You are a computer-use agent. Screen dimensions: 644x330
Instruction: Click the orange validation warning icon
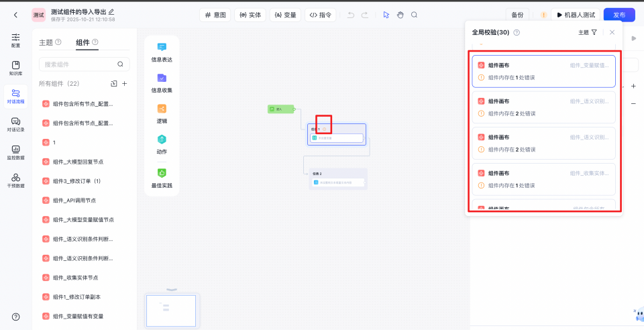coord(543,15)
